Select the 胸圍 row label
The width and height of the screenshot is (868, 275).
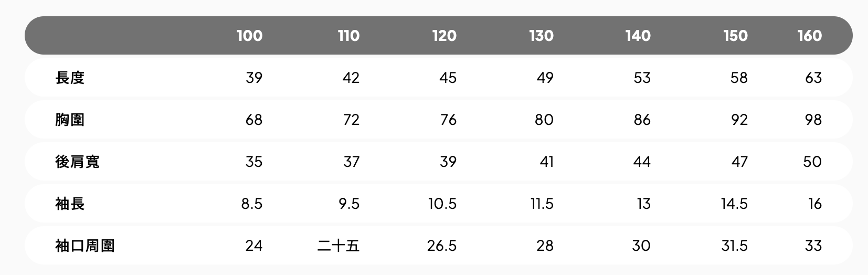(70, 120)
